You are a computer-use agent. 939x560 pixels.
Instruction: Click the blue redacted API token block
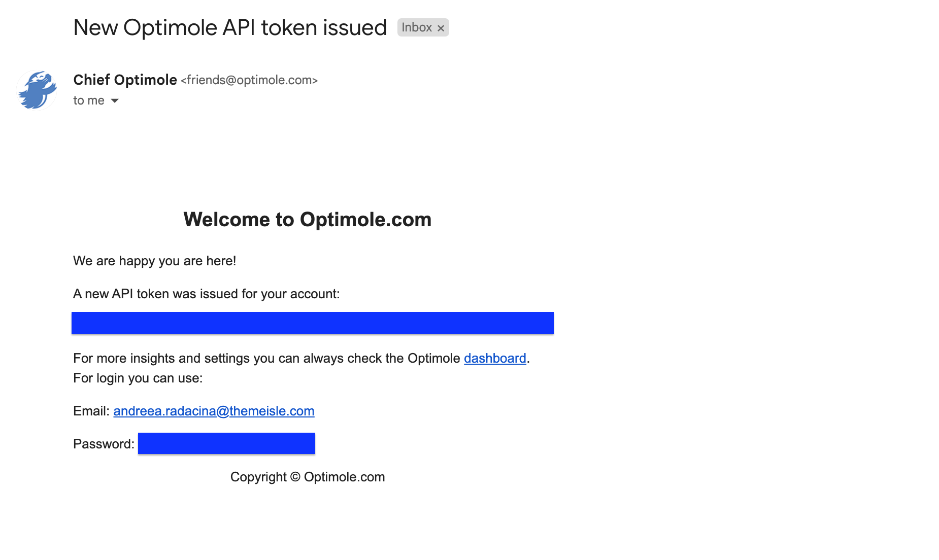(312, 323)
